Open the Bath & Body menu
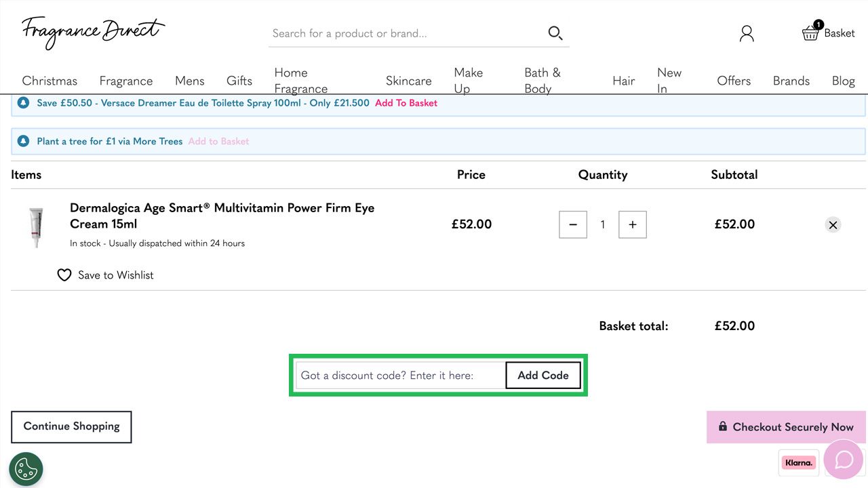Viewport: 868px width, 488px height. 542,81
